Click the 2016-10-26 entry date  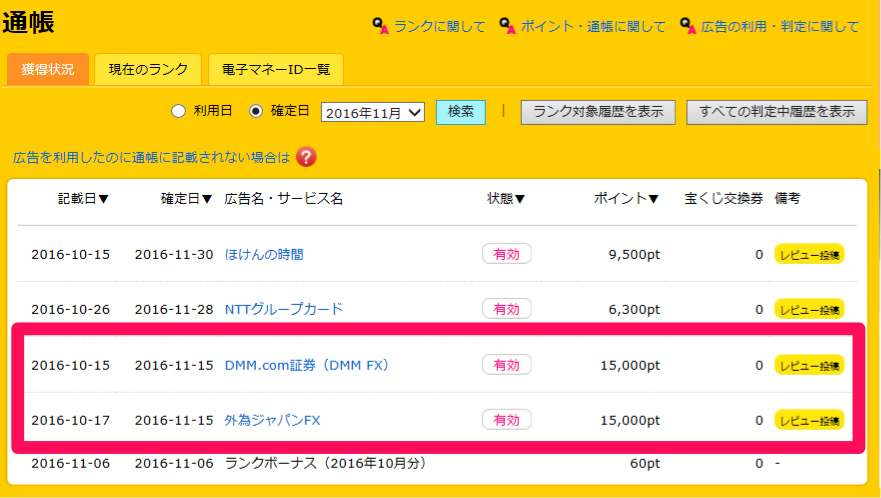point(71,310)
